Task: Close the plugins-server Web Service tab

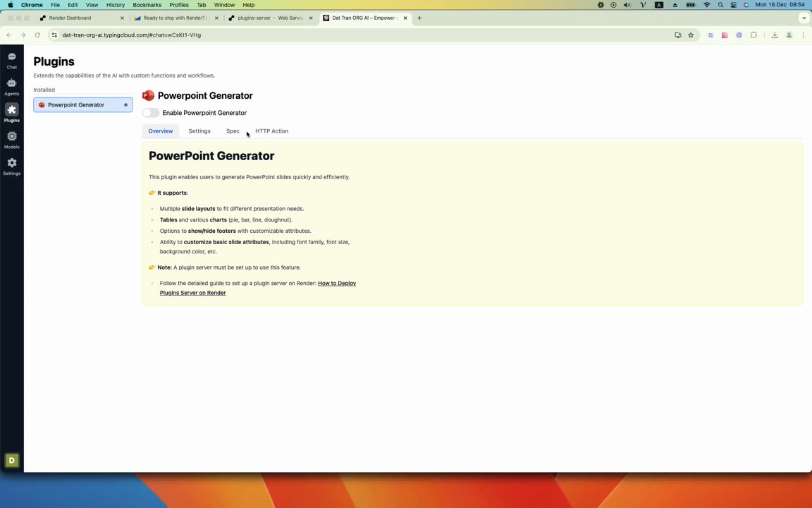Action: tap(311, 18)
